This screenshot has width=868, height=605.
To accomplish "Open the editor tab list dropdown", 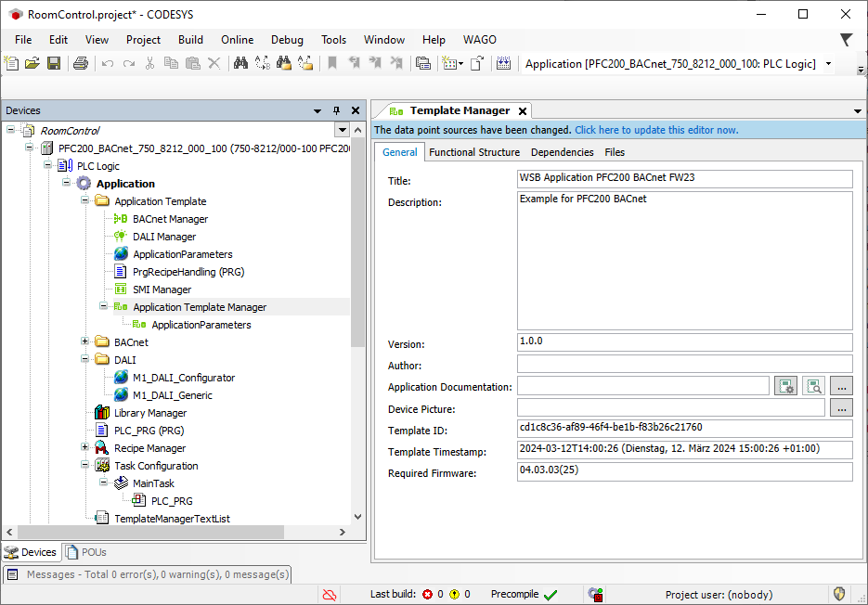I will 858,111.
